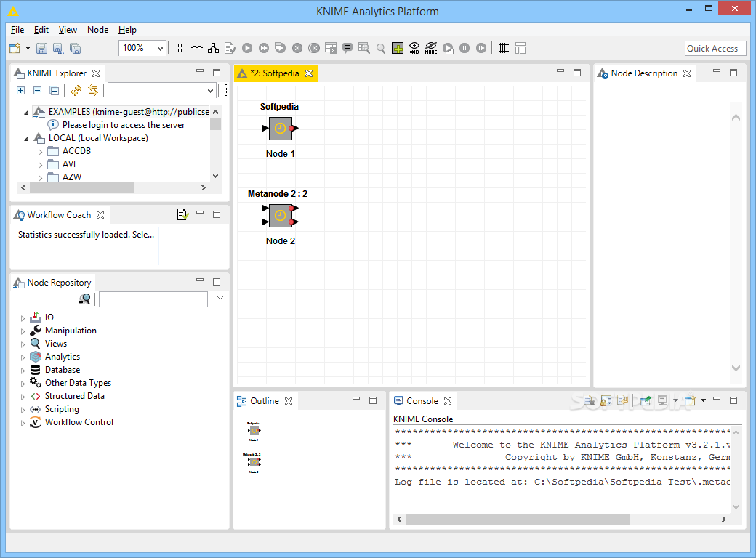Select Node 1 in the workflow canvas

[280, 128]
